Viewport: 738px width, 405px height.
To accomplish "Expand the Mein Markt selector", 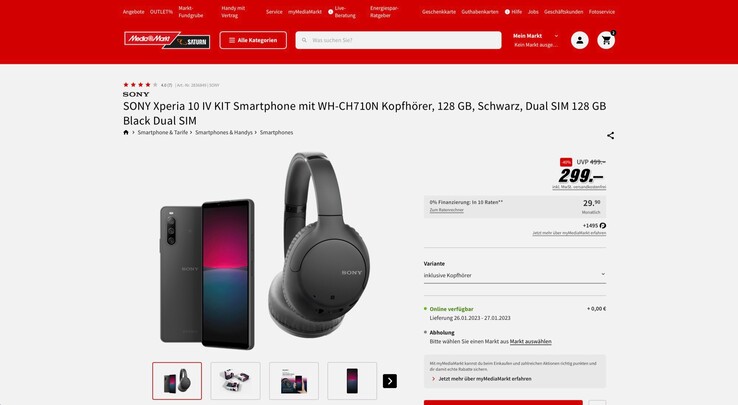I will [x=536, y=40].
